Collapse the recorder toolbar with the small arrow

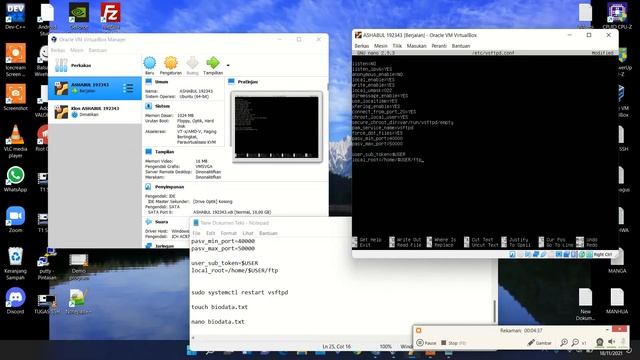[x=607, y=329]
